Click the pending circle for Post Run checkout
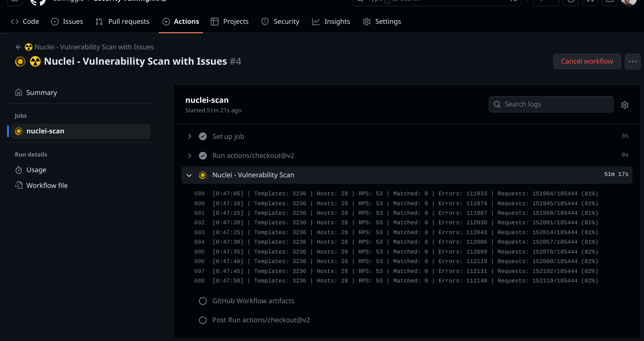The image size is (644, 341). click(203, 320)
